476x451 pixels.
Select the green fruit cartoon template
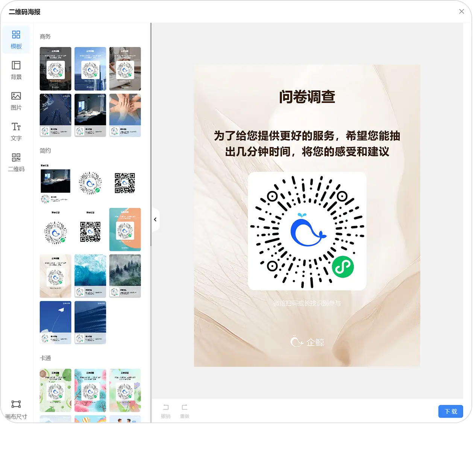pos(55,390)
